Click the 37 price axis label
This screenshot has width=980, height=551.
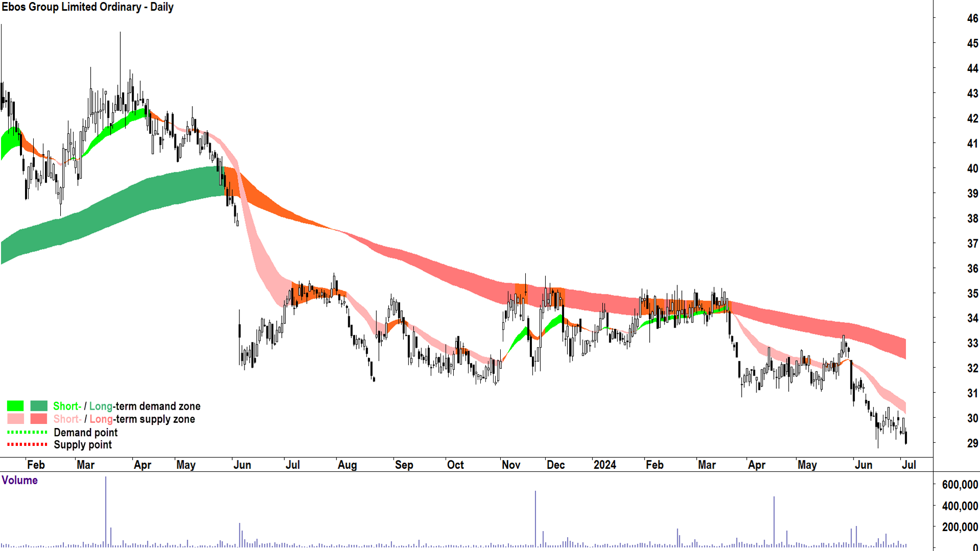coord(972,243)
